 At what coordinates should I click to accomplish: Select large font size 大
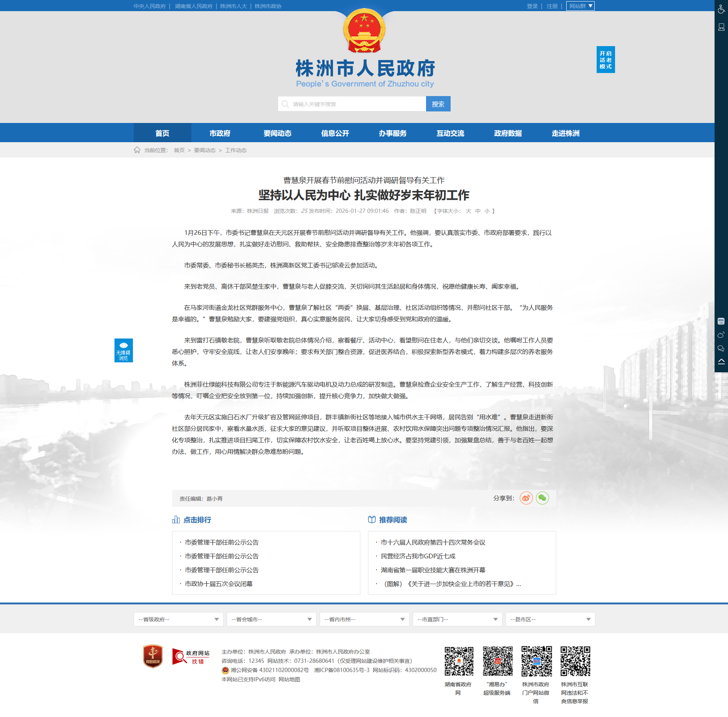point(468,211)
